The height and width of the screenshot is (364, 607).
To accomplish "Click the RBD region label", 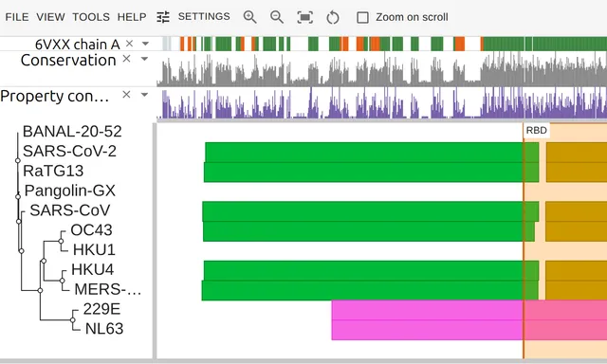I will [x=536, y=131].
